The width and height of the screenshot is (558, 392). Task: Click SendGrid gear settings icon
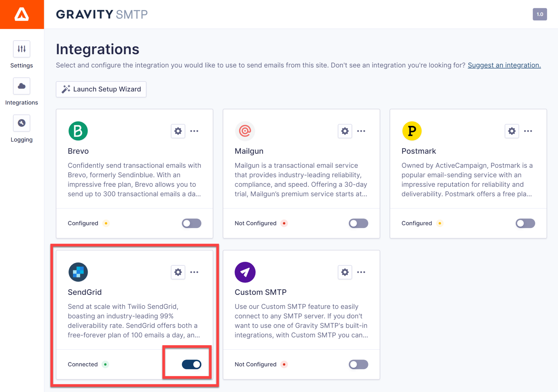click(x=178, y=272)
